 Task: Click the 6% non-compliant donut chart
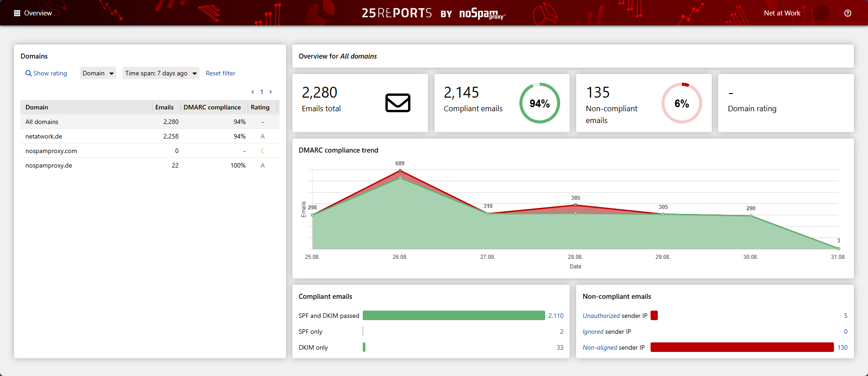click(x=681, y=103)
